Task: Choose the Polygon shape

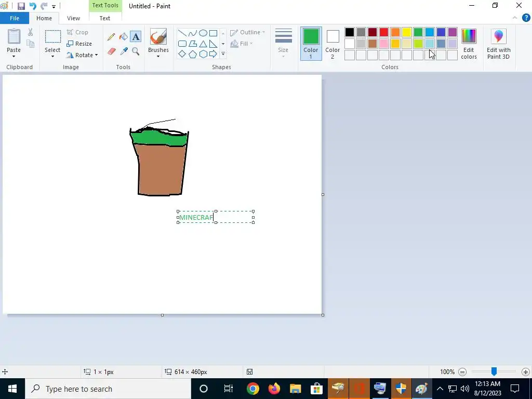Action: pyautogui.click(x=192, y=44)
